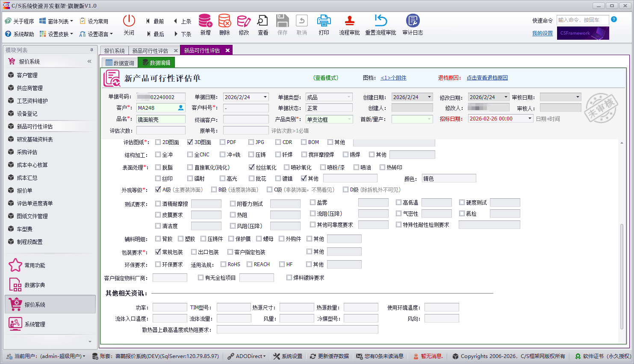634x364 pixels.
Task: Toggle the A级 (主要装饰面) checkbox
Action: click(x=158, y=190)
